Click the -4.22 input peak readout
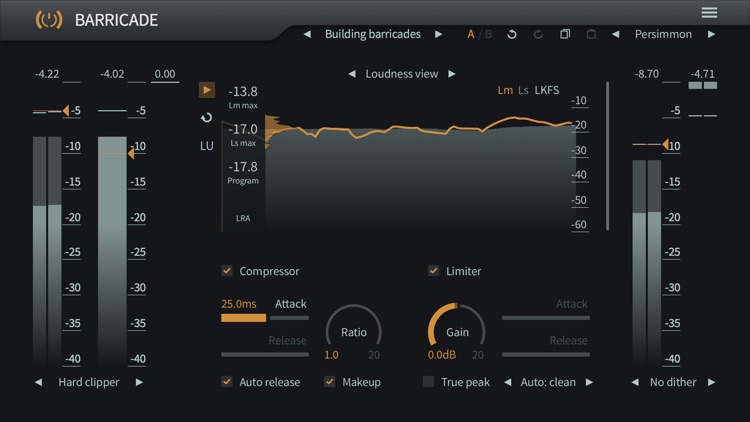750x422 pixels. click(x=47, y=74)
